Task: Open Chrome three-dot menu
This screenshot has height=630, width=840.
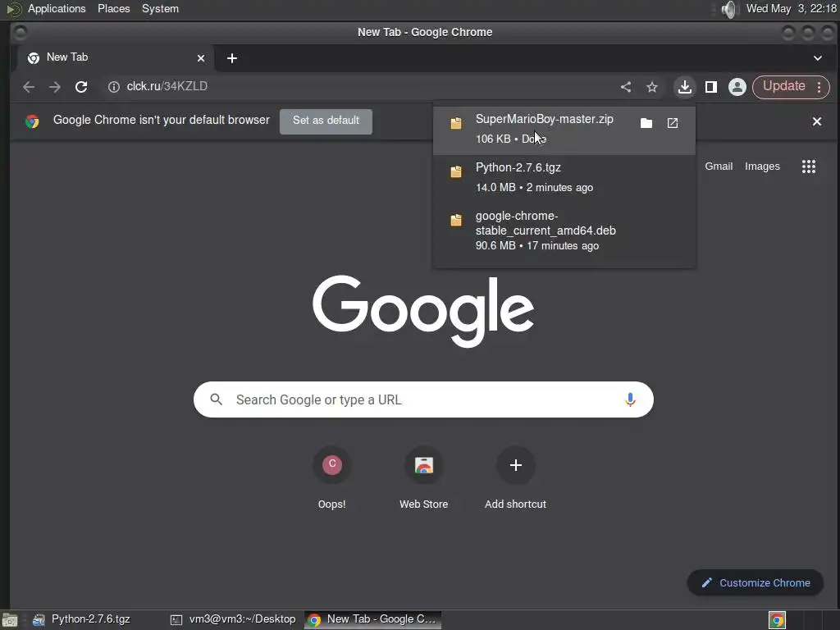Action: (x=819, y=87)
